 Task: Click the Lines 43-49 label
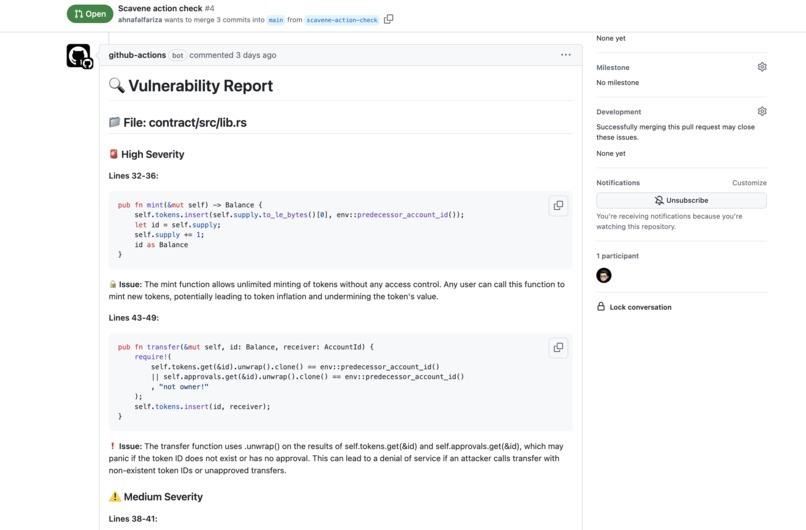tap(134, 318)
